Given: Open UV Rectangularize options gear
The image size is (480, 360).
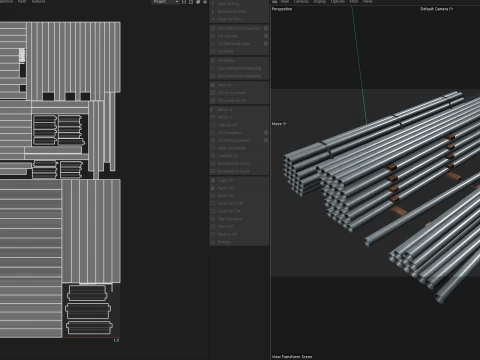Looking at the screenshot, I should [x=266, y=140].
